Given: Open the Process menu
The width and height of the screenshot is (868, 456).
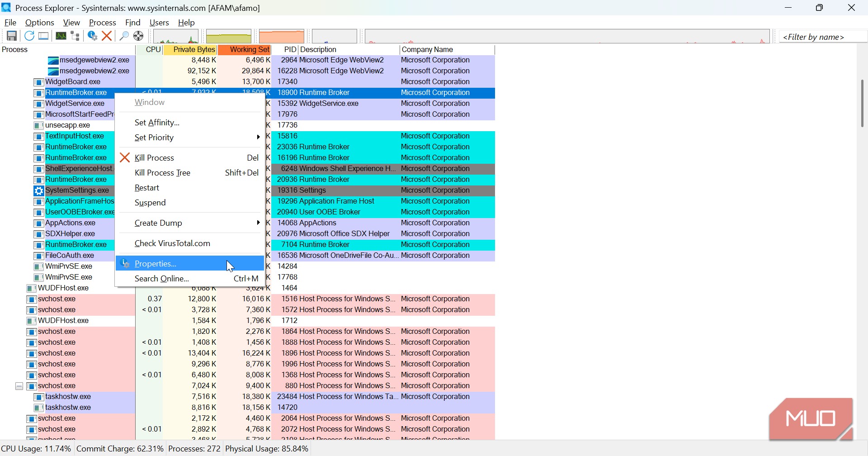Looking at the screenshot, I should coord(103,23).
